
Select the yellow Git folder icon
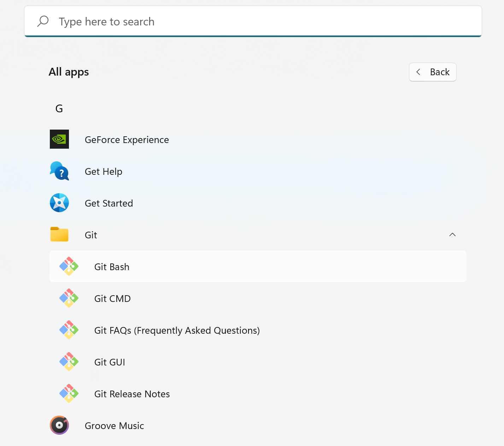coord(59,234)
